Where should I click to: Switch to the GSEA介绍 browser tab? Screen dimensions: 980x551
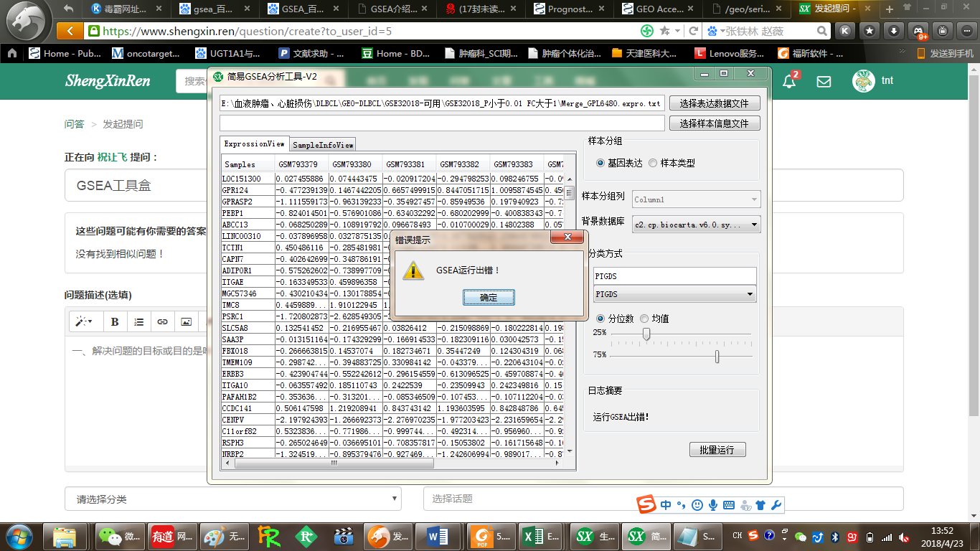click(x=395, y=9)
